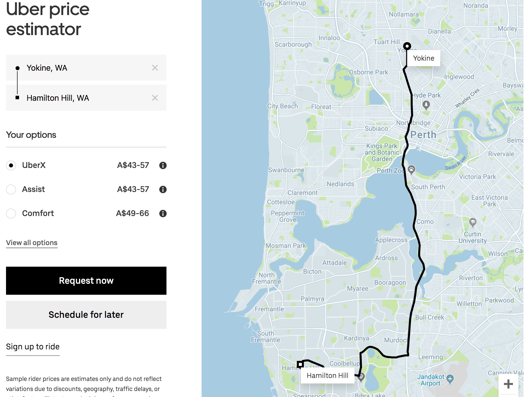Click the Hamilton Hill WA clear icon

pos(155,97)
